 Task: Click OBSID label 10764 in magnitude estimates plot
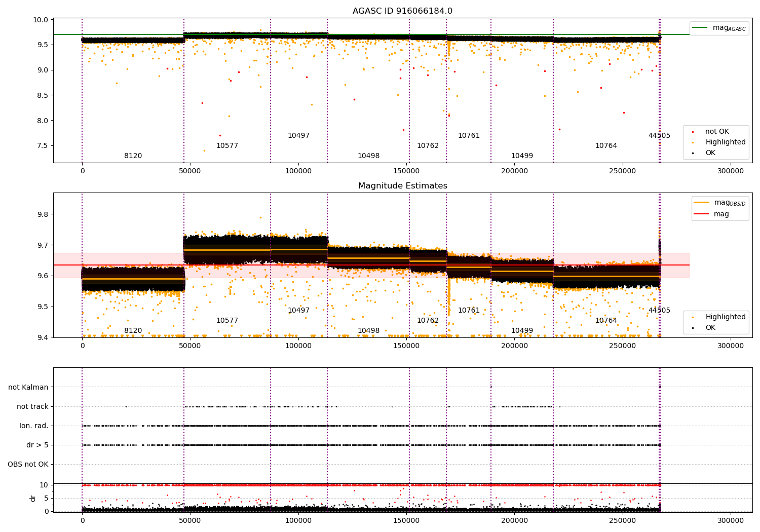[x=606, y=321]
